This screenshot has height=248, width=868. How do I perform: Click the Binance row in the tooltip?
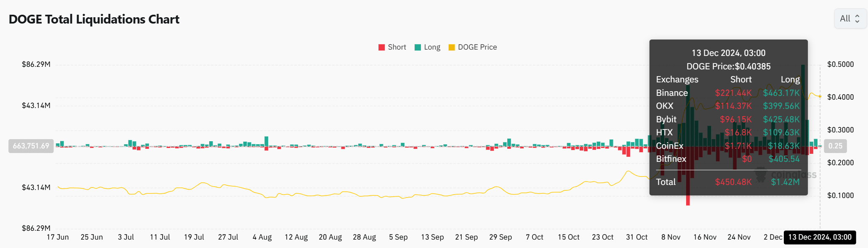pyautogui.click(x=728, y=93)
